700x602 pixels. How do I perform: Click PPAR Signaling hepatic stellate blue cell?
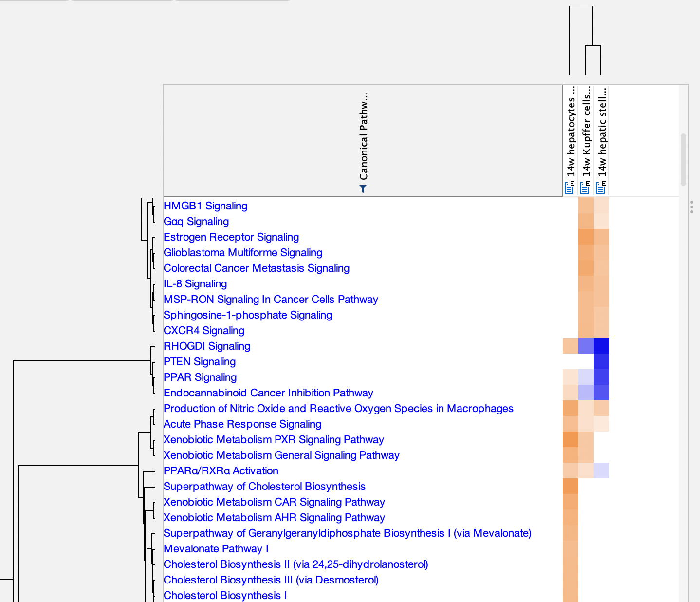coord(602,377)
